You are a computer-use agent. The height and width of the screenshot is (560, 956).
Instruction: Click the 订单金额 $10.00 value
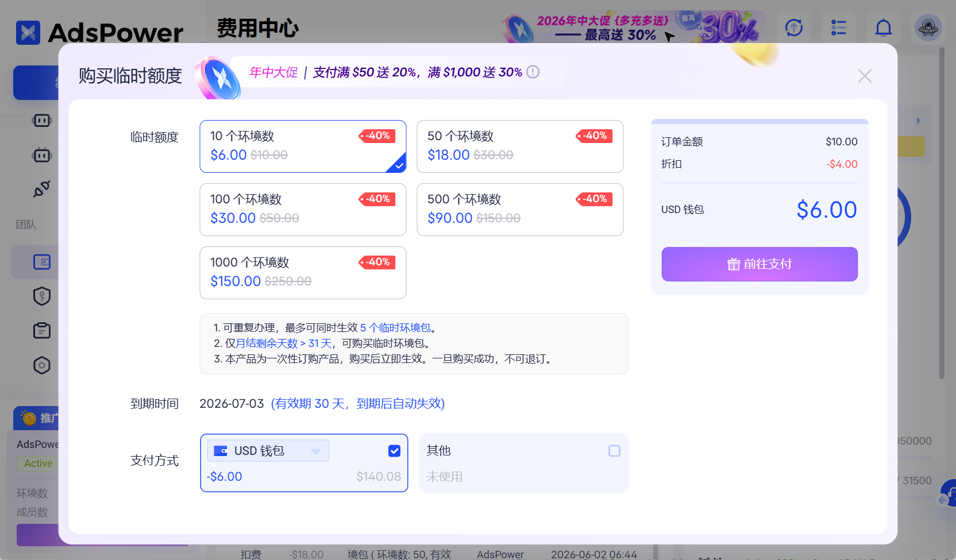tap(842, 142)
